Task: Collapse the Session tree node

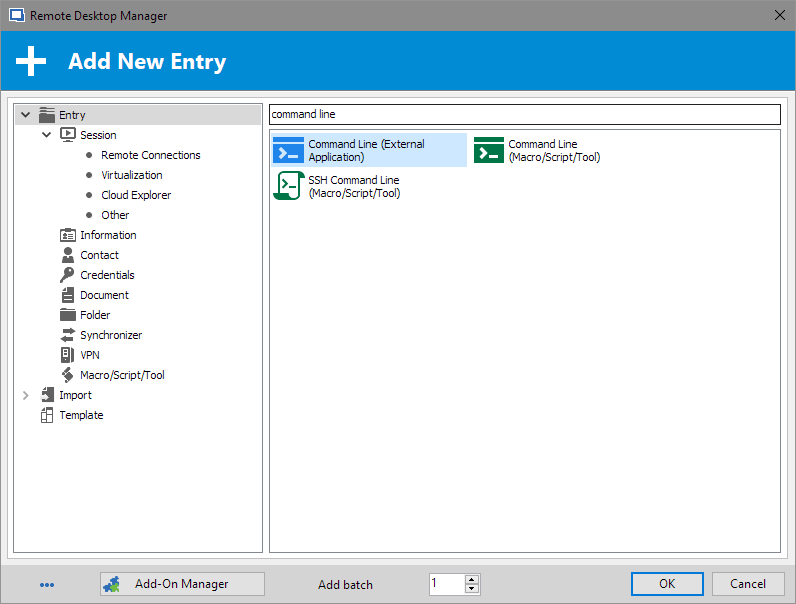Action: [x=47, y=135]
